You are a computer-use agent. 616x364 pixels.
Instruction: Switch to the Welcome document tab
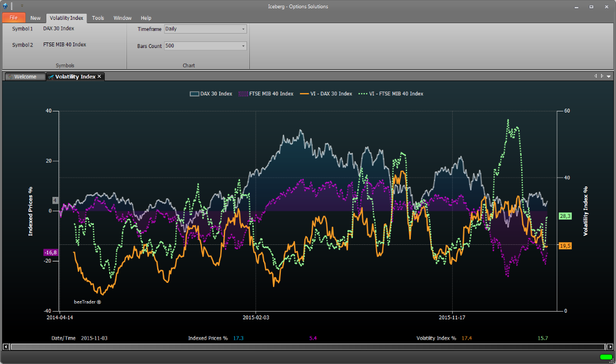pyautogui.click(x=25, y=77)
